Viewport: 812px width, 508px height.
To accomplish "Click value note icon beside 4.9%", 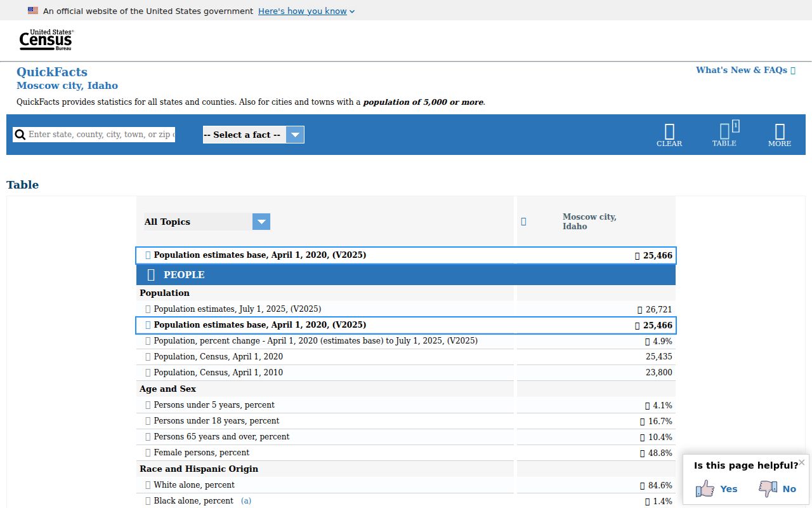I will 648,342.
